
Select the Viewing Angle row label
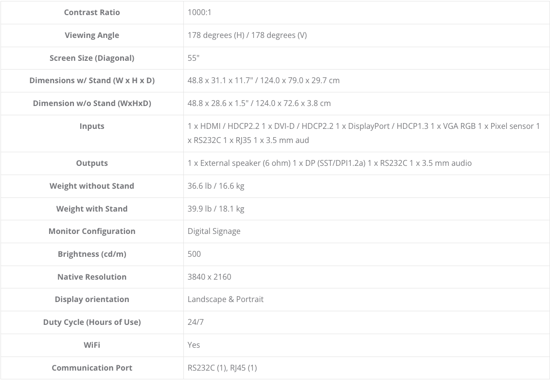[x=92, y=35]
